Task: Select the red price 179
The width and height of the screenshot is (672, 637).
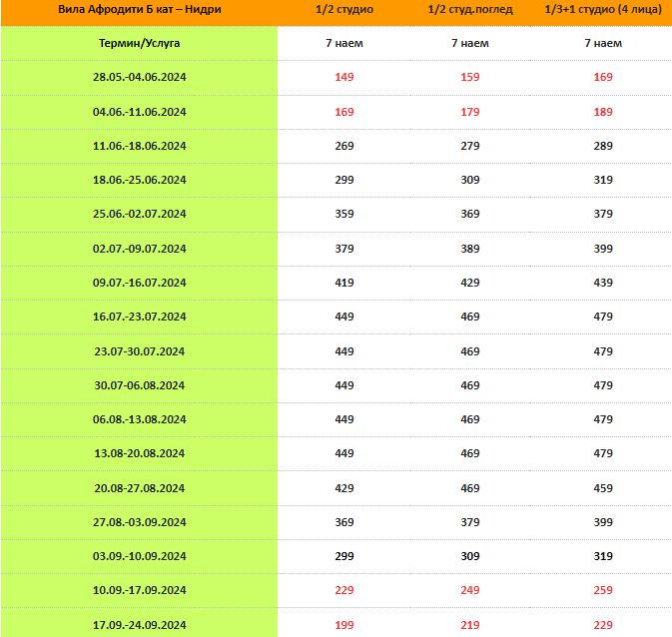Action: (x=469, y=112)
